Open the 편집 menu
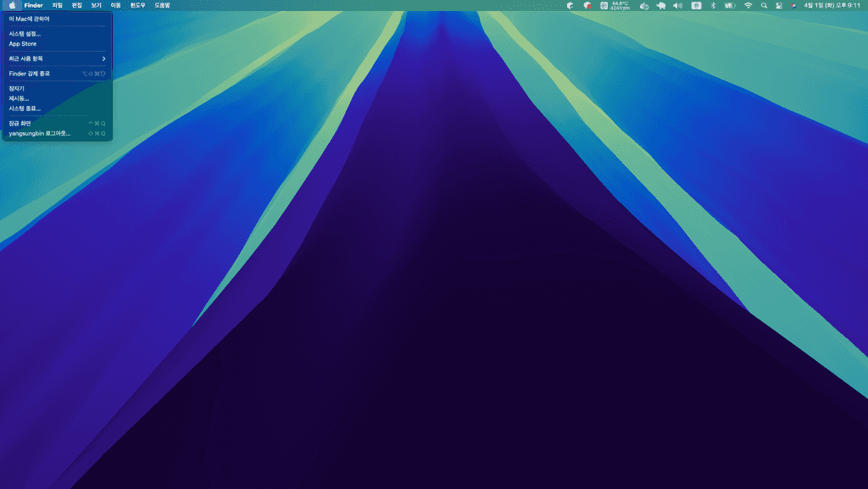The height and width of the screenshot is (489, 868). (x=77, y=6)
